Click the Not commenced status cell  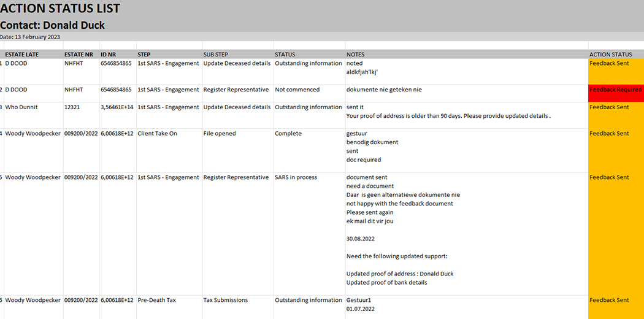pyautogui.click(x=297, y=90)
